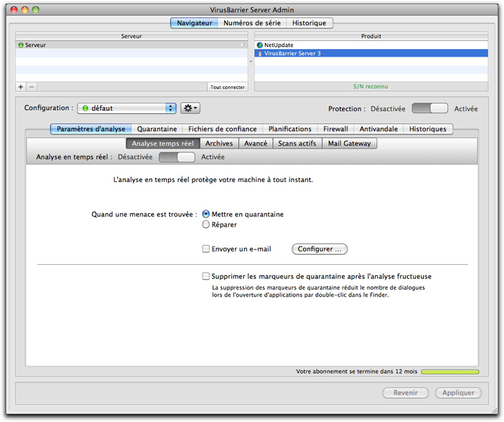
Task: Select NetUpdate in the Produit list
Action: pos(371,45)
